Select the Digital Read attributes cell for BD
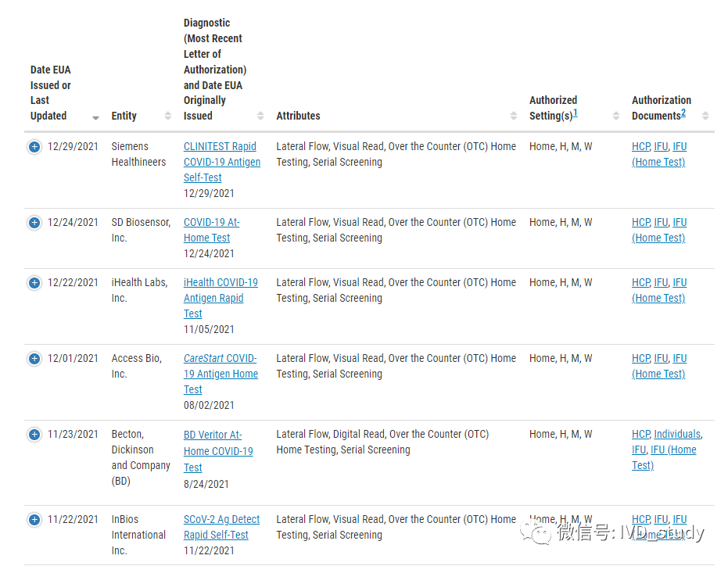 click(382, 442)
